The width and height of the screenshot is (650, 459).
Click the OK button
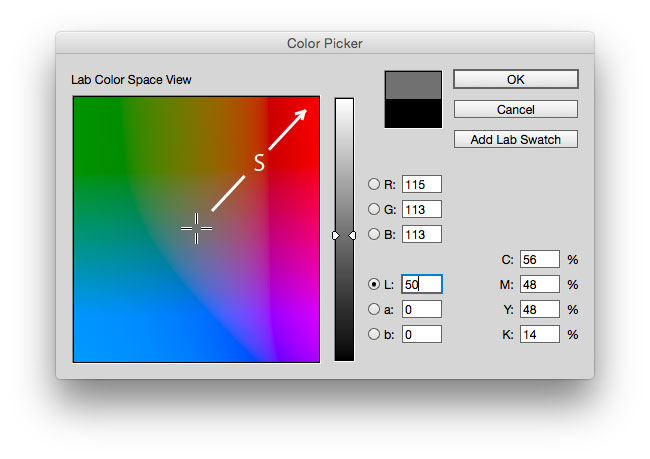tap(516, 79)
